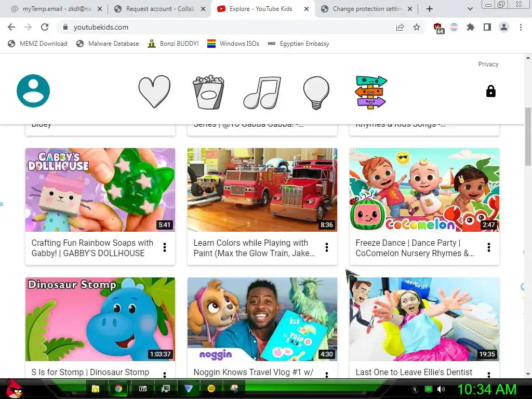Play the fire trucks Learn Colors thumbnail
The image size is (532, 399).
click(x=262, y=190)
